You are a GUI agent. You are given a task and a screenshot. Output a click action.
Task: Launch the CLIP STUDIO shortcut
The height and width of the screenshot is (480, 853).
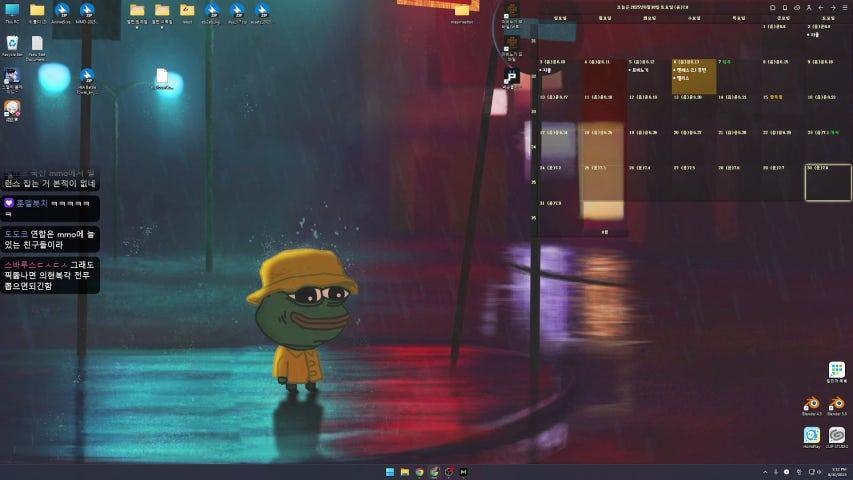coord(837,438)
